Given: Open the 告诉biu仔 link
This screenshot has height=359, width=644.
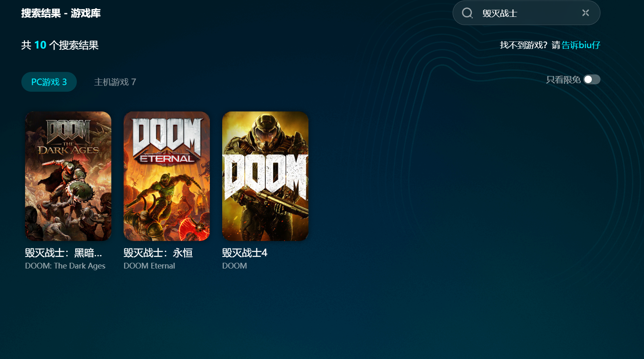Looking at the screenshot, I should 581,45.
